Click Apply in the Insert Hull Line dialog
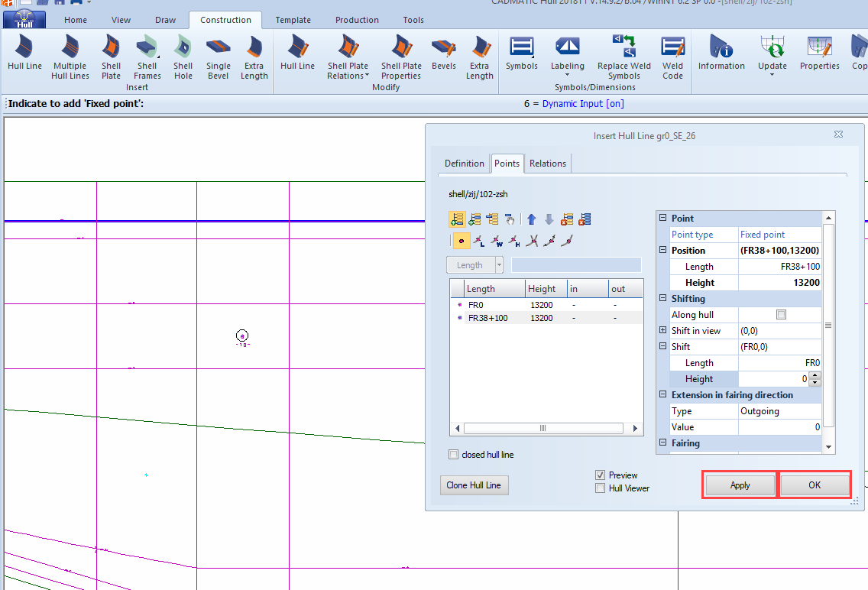This screenshot has width=868, height=590. point(738,485)
